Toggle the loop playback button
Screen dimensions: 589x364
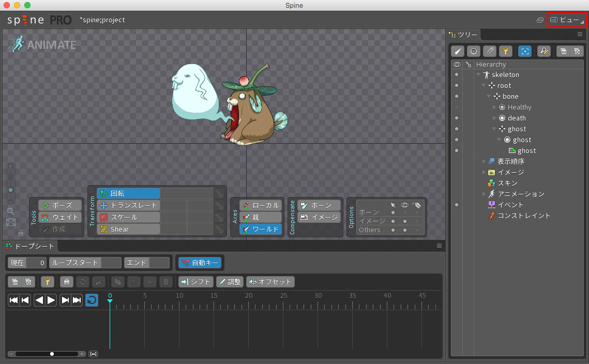[92, 300]
